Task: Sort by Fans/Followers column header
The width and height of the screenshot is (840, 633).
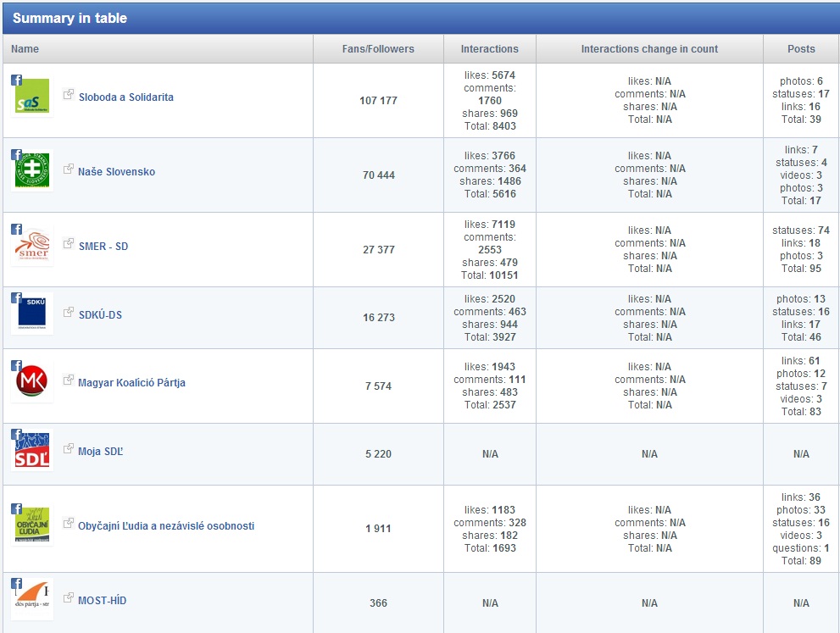Action: pyautogui.click(x=378, y=49)
